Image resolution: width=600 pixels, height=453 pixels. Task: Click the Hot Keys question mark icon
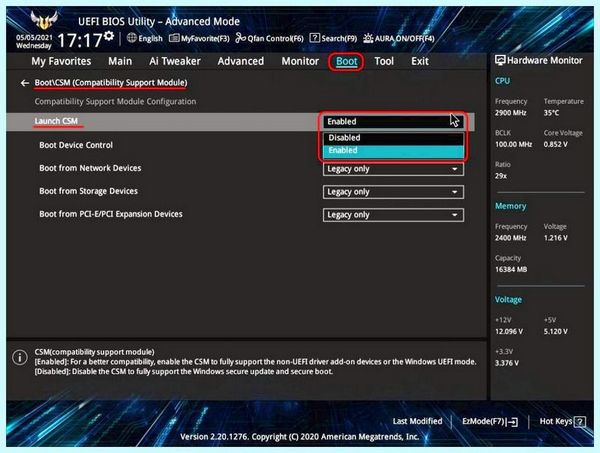[x=580, y=422]
